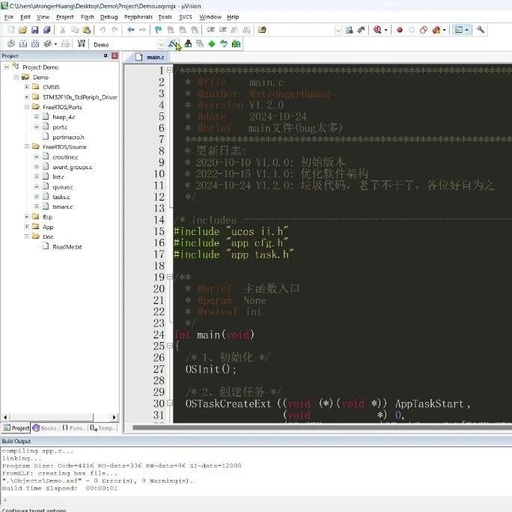Expand the Bsp group

coord(27,217)
